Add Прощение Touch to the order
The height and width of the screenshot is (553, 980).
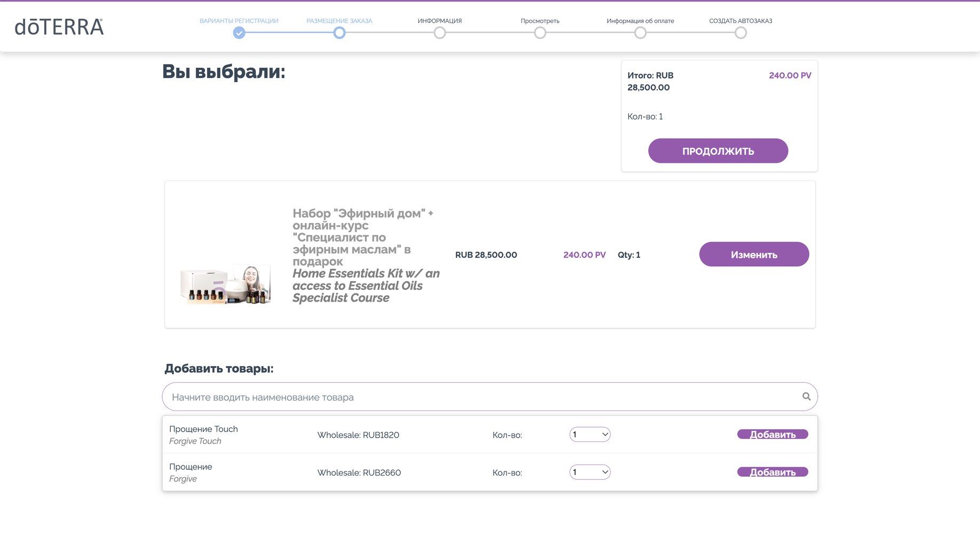click(772, 434)
